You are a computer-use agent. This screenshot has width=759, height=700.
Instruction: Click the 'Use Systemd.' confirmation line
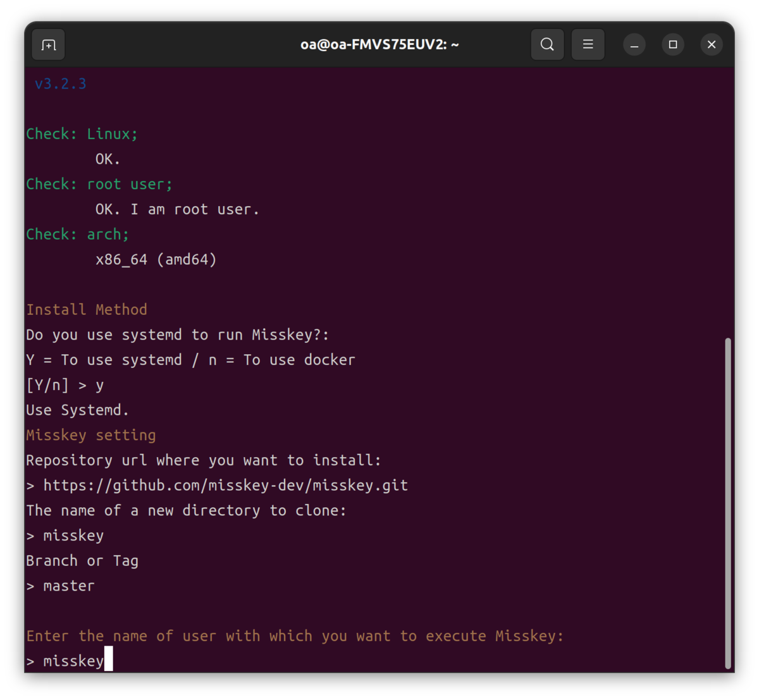[77, 410]
